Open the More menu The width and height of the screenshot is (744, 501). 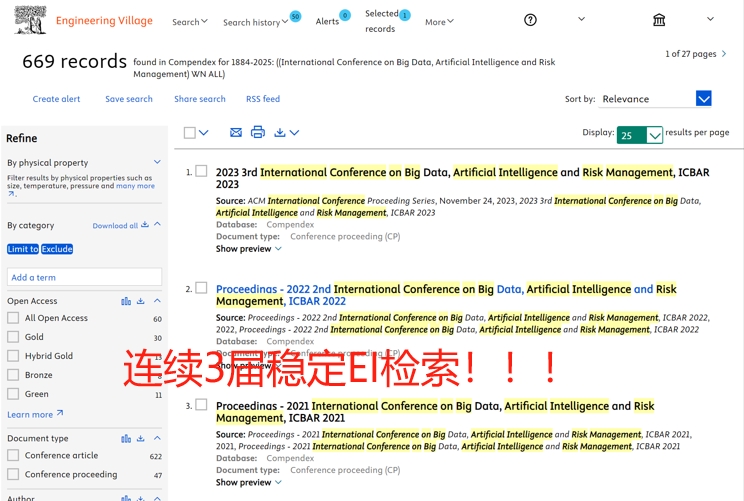pyautogui.click(x=439, y=22)
